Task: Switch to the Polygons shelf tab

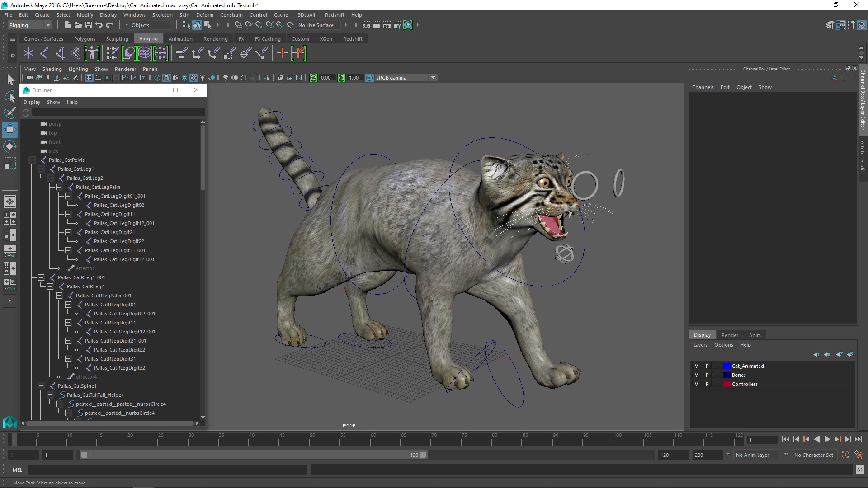Action: [x=85, y=39]
